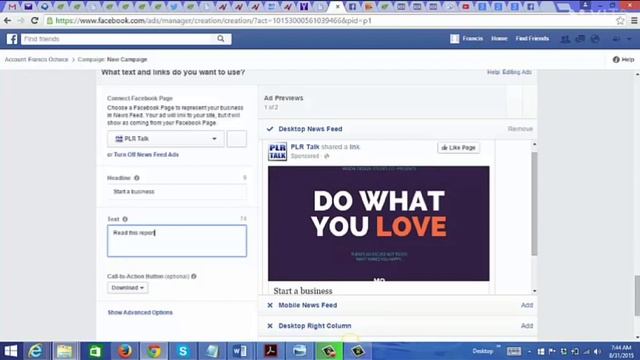The width and height of the screenshot is (640, 360).
Task: Open the friend requests icon
Action: pyautogui.click(x=565, y=39)
